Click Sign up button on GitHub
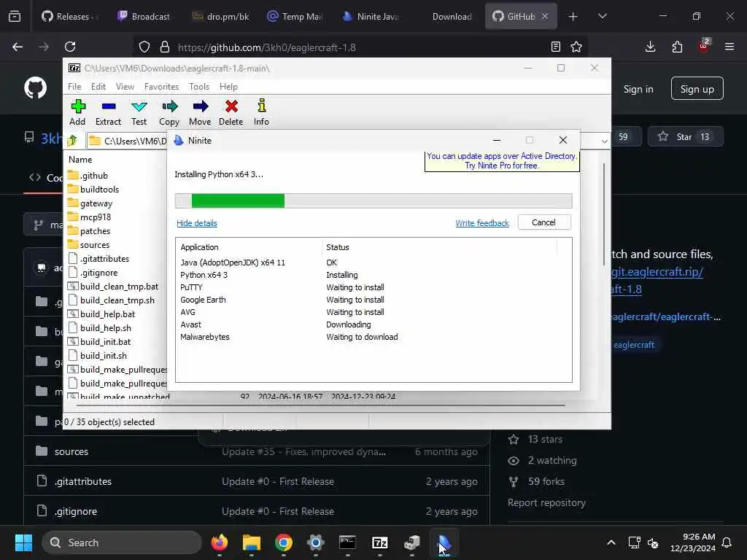Screen dimensions: 747x560 point(697,88)
